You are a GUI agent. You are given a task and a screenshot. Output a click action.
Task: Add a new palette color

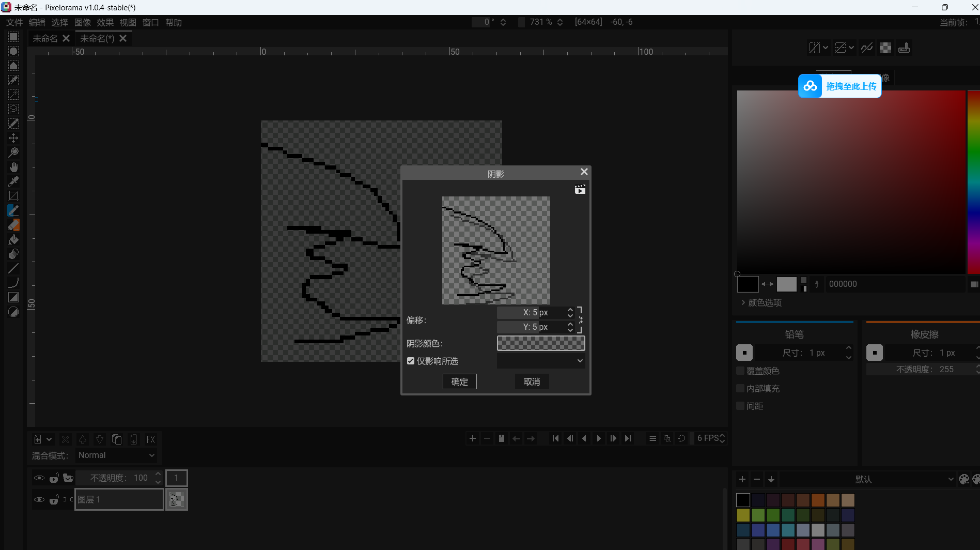(742, 479)
